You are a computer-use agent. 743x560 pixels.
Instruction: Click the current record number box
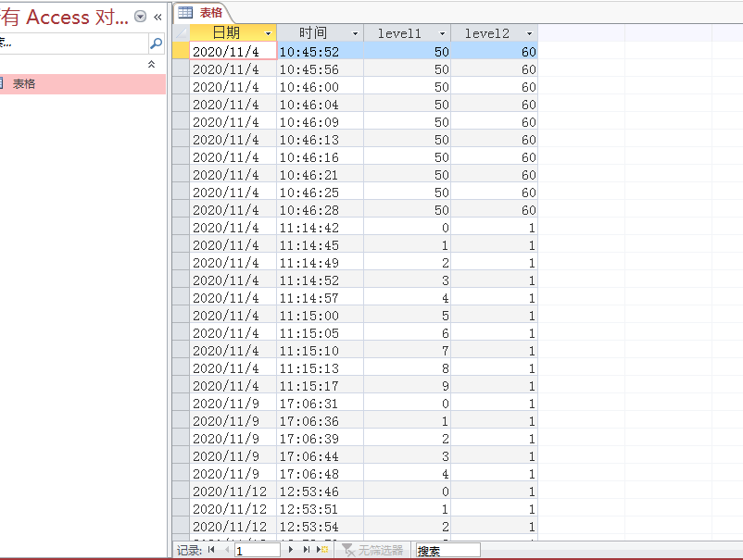pos(258,550)
